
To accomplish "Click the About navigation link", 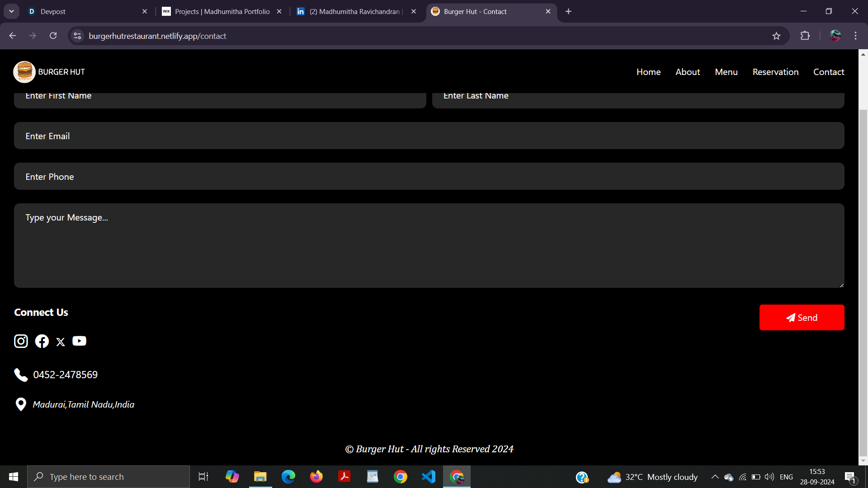I will click(x=688, y=72).
